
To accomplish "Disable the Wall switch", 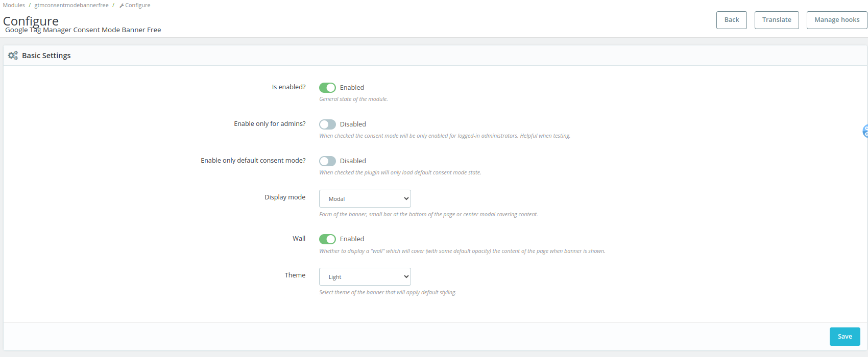I will click(x=327, y=239).
